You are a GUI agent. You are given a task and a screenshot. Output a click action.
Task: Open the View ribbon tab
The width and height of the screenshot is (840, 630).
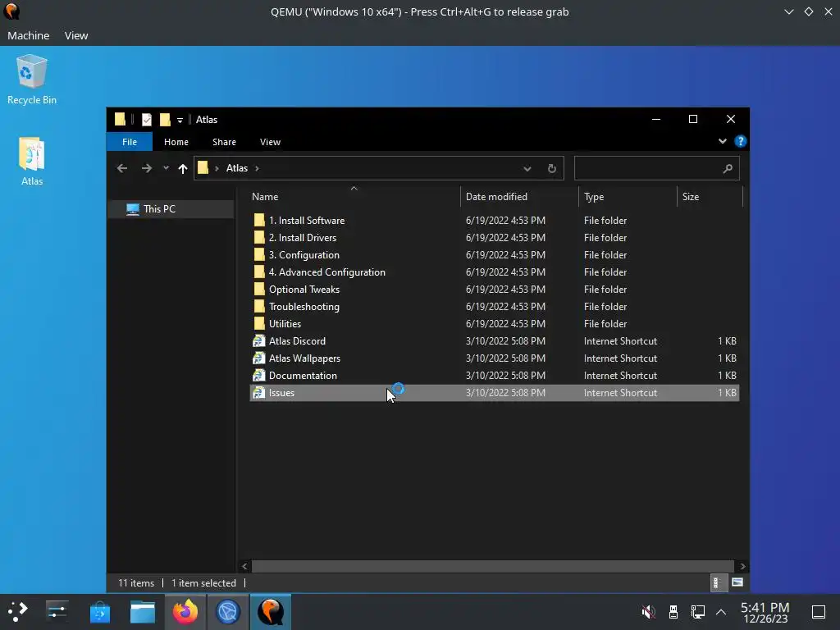point(270,142)
